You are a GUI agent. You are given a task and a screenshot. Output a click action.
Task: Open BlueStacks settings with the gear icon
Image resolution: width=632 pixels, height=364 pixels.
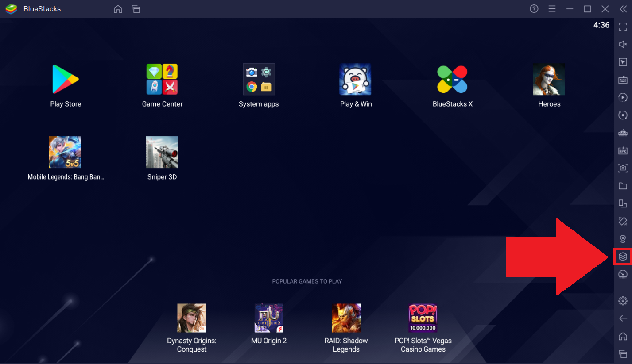click(x=623, y=300)
